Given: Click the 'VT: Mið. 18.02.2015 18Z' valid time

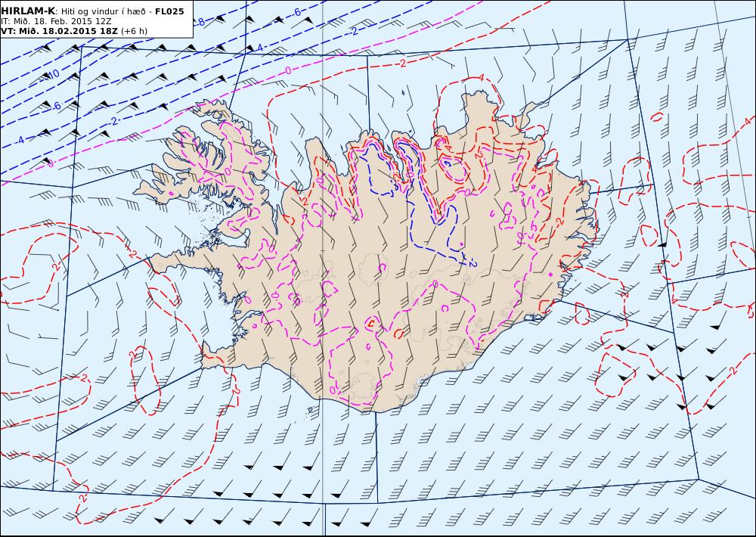Looking at the screenshot, I should [x=59, y=31].
